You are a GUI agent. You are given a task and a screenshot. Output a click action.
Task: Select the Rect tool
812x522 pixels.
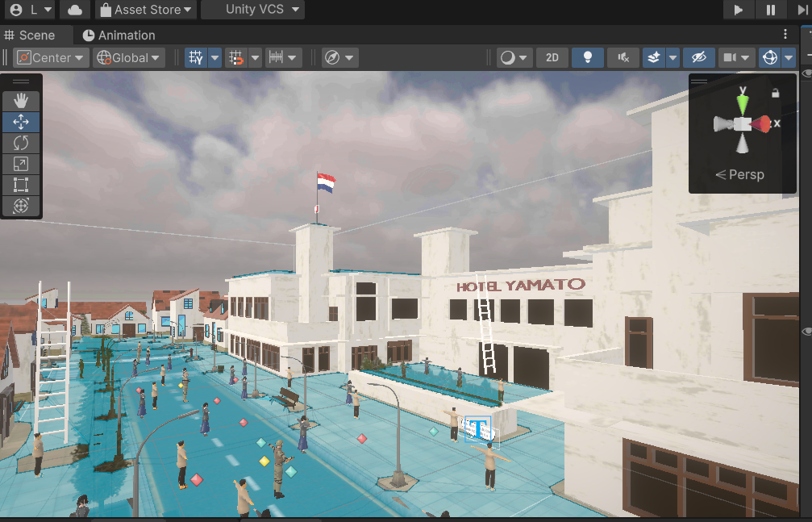coord(21,185)
